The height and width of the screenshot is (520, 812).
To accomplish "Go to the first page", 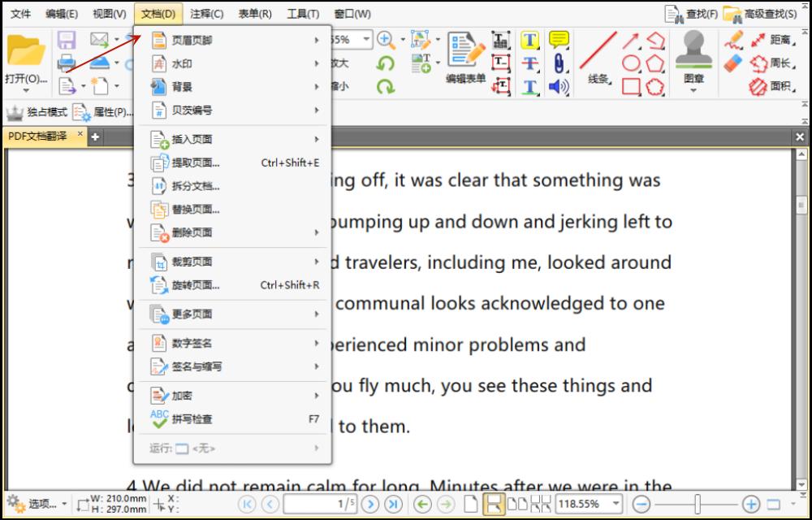I will pos(247,504).
